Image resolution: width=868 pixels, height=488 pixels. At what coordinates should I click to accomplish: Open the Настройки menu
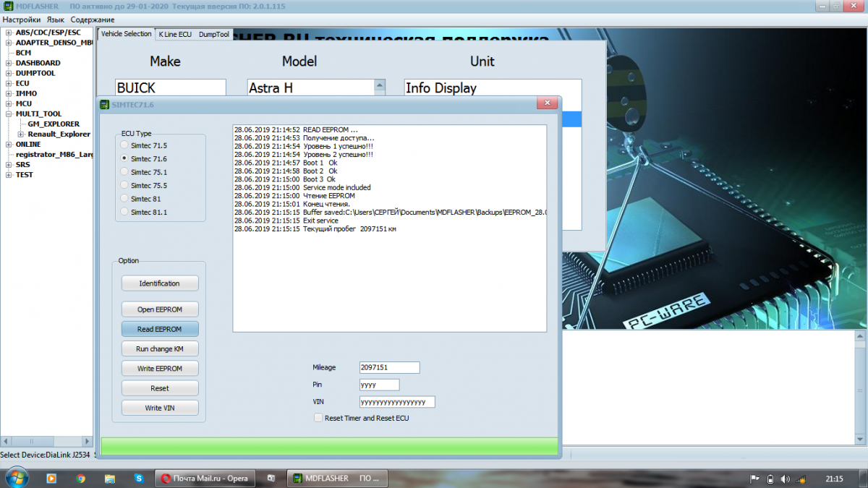[22, 20]
